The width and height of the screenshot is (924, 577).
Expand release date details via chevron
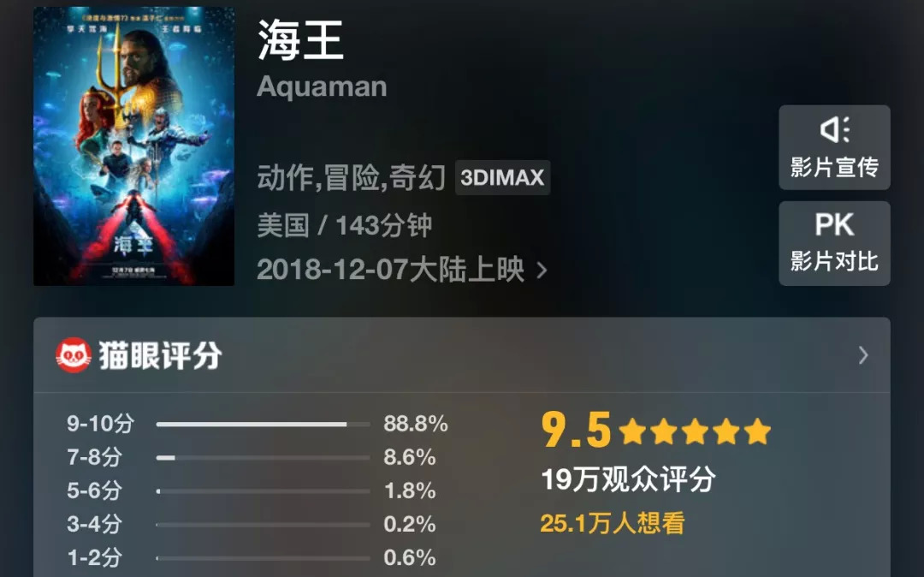(x=542, y=271)
